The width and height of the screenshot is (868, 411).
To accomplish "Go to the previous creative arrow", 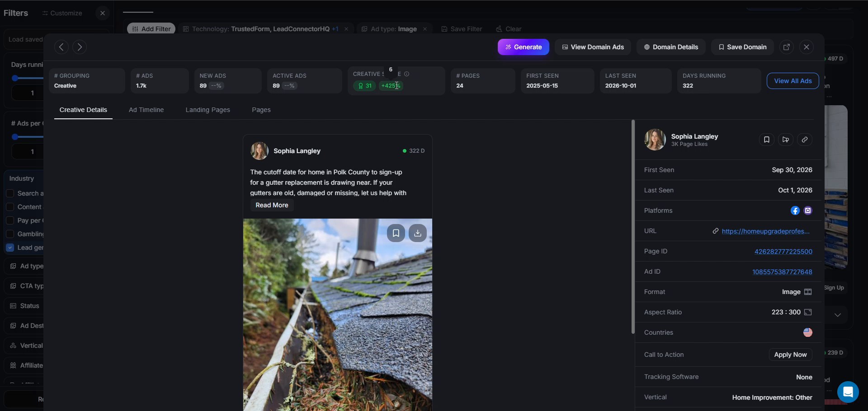I will click(x=61, y=47).
